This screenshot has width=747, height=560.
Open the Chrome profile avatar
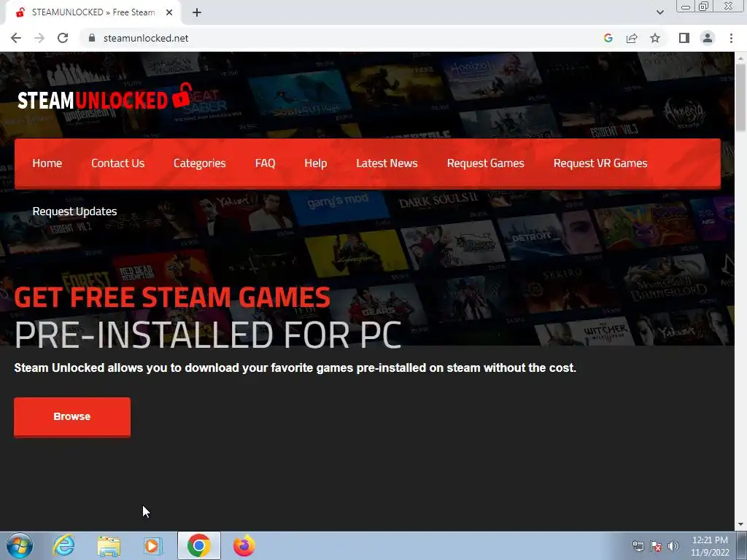point(708,38)
